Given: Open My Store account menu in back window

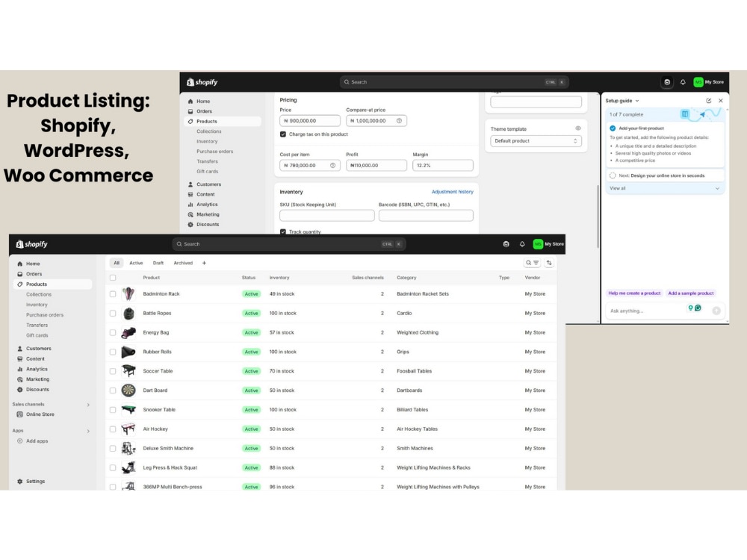Looking at the screenshot, I should 709,82.
